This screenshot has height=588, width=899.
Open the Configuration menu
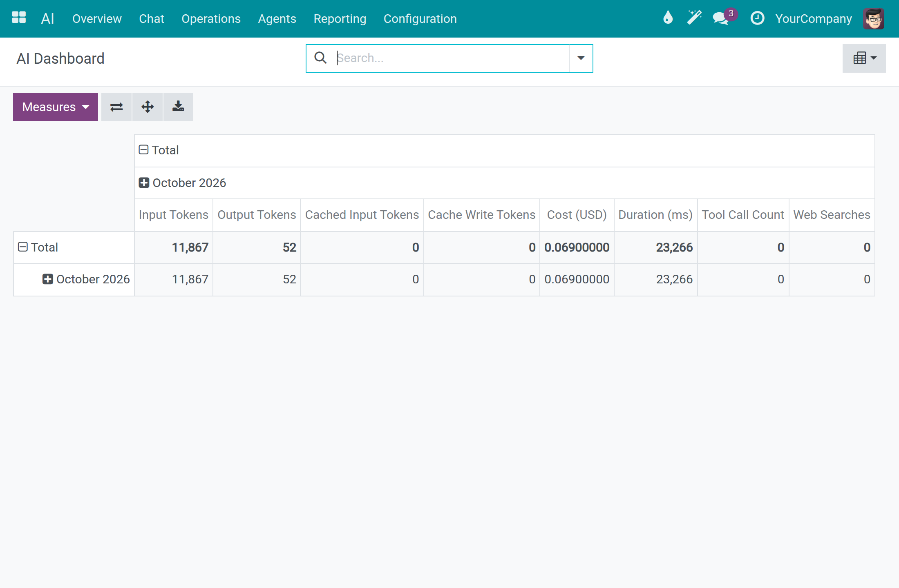(420, 19)
